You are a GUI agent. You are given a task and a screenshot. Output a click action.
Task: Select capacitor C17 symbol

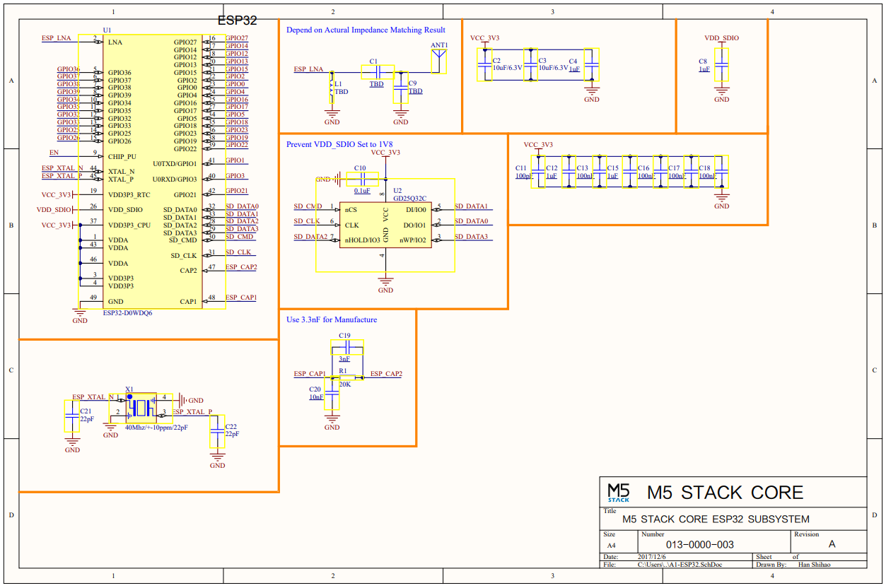click(691, 172)
